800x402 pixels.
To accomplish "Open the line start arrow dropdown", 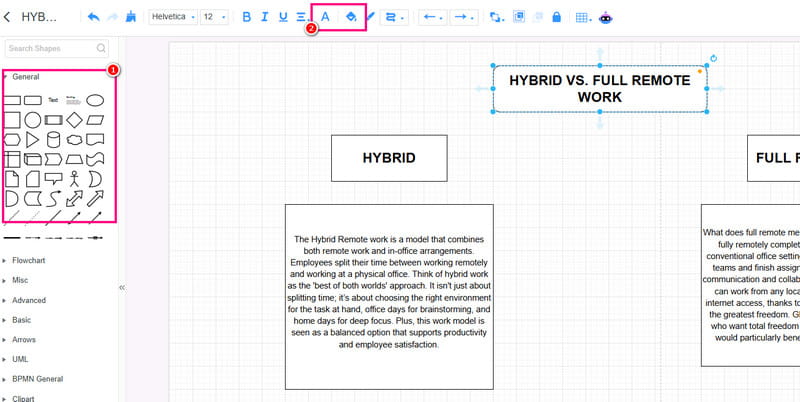I will 433,17.
